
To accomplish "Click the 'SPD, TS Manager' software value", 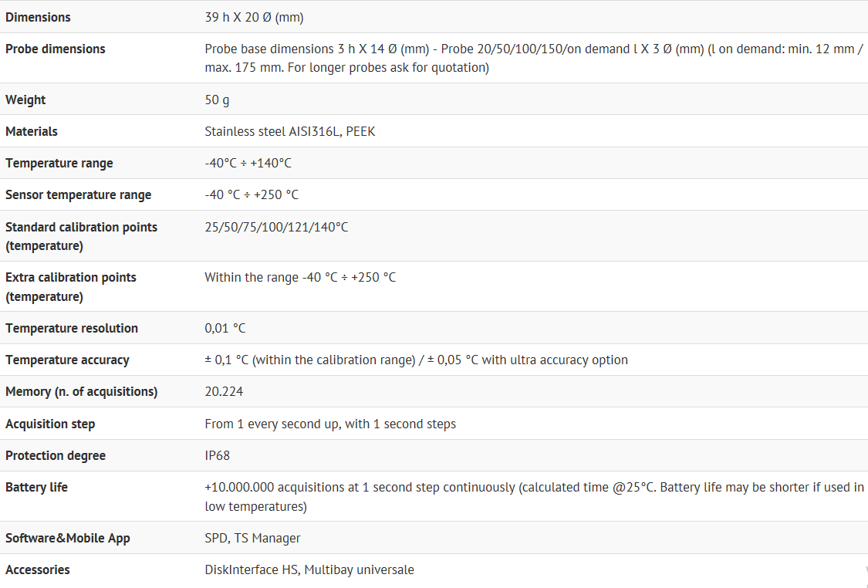I will (x=252, y=538).
